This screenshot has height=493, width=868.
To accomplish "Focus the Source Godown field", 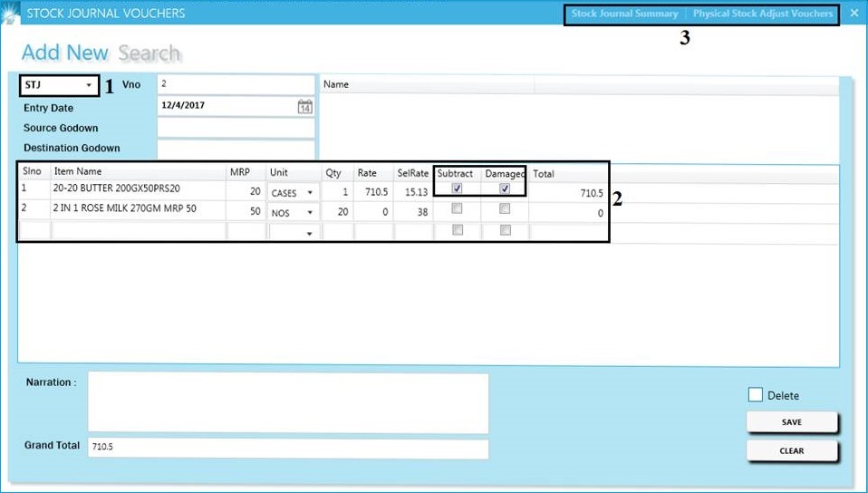I will coord(236,128).
